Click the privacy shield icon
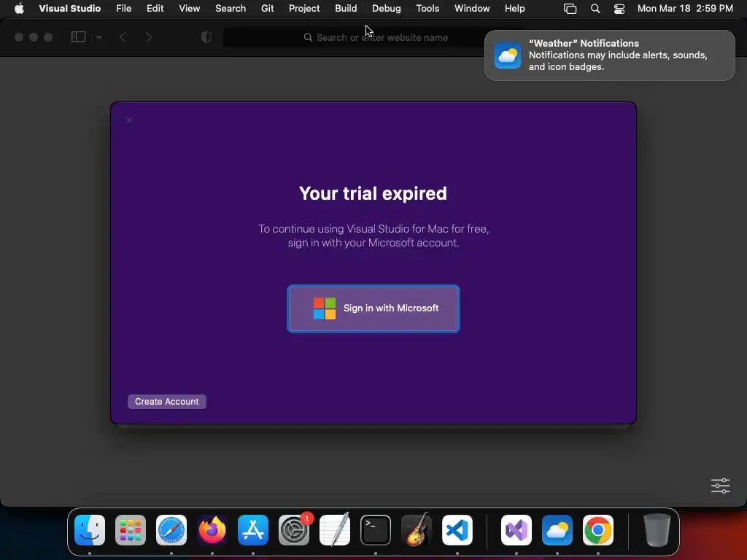Viewport: 747px width, 560px height. coord(206,37)
